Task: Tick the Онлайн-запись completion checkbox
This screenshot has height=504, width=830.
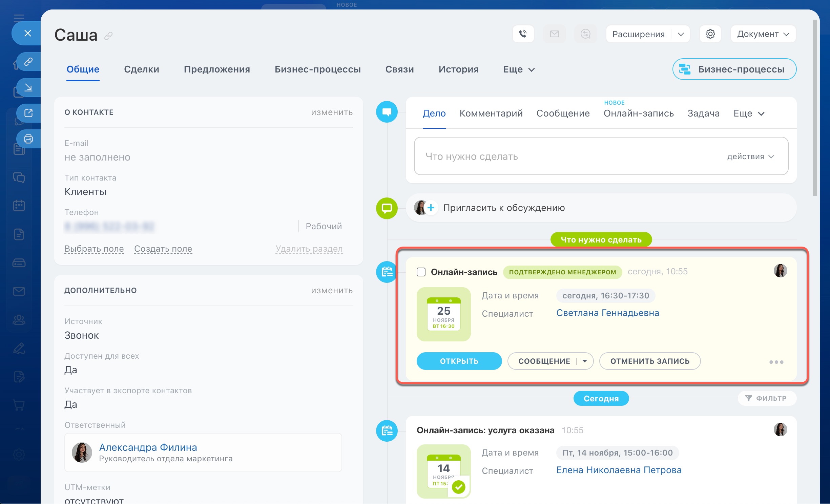Action: click(x=421, y=272)
